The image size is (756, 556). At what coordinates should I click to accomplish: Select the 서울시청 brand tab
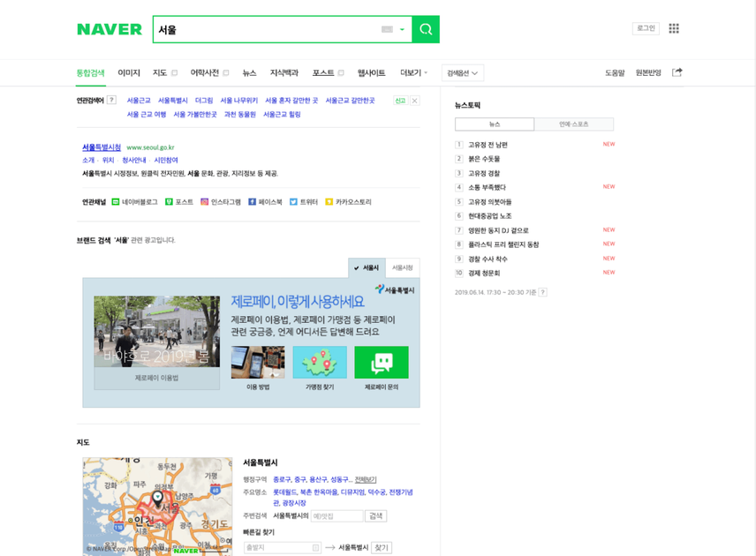(x=403, y=268)
